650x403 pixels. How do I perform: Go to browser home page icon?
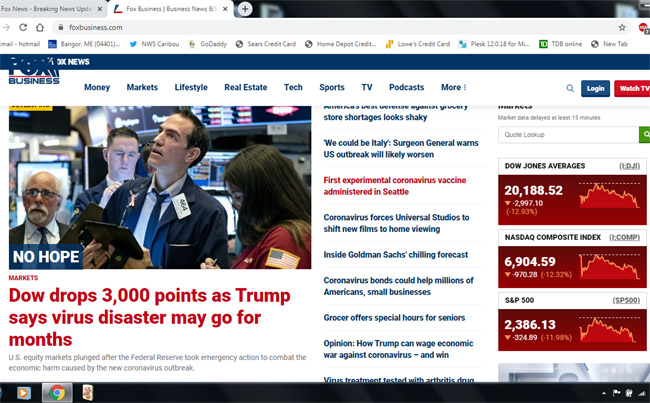click(x=40, y=27)
